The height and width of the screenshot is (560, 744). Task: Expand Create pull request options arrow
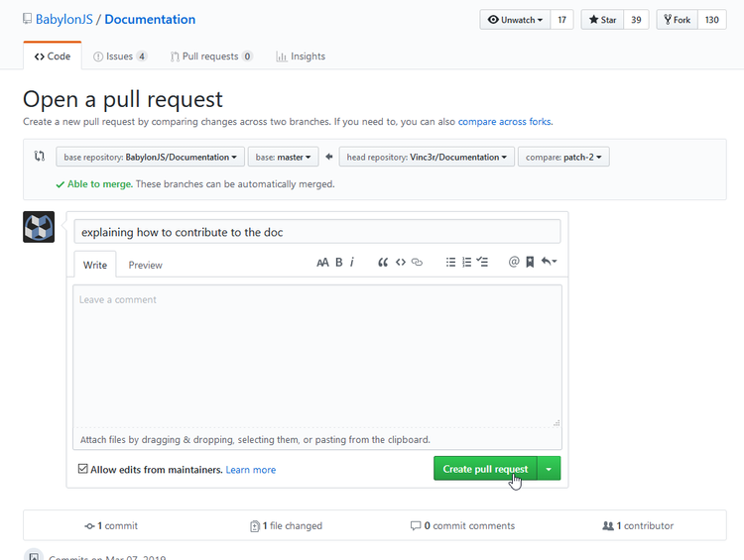[x=549, y=469]
